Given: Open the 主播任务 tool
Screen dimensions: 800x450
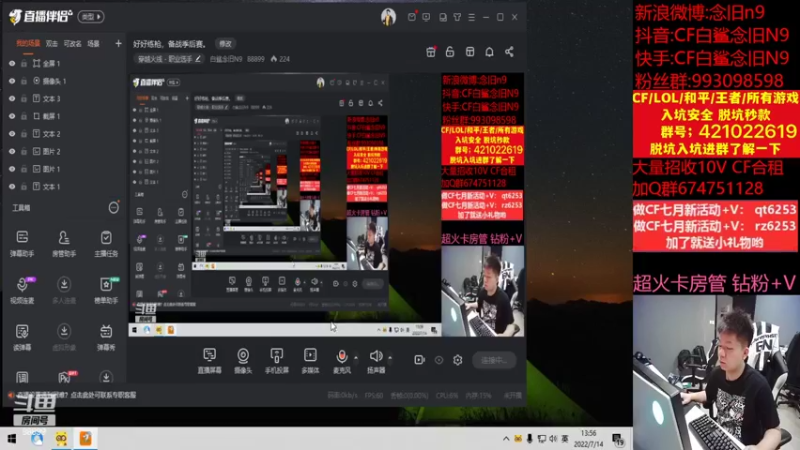Looking at the screenshot, I should coord(106,243).
